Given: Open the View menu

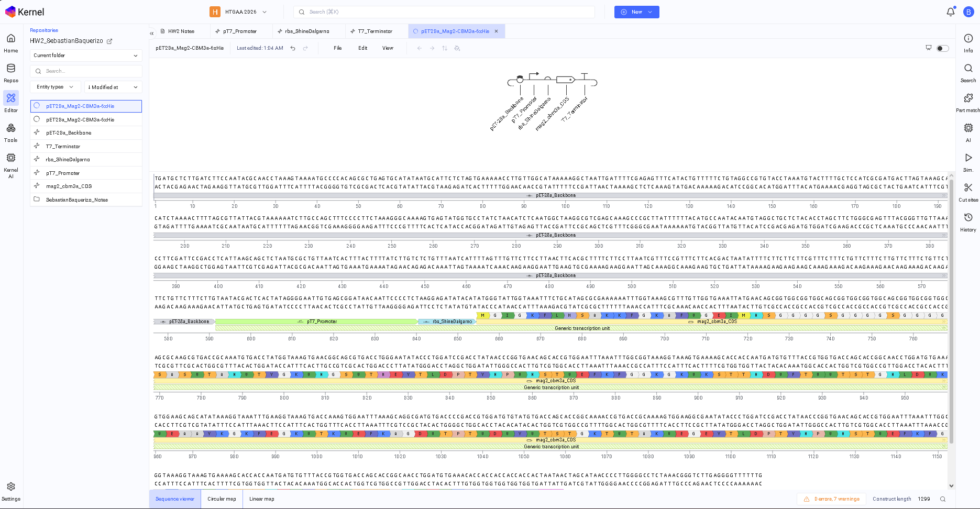Looking at the screenshot, I should (388, 48).
